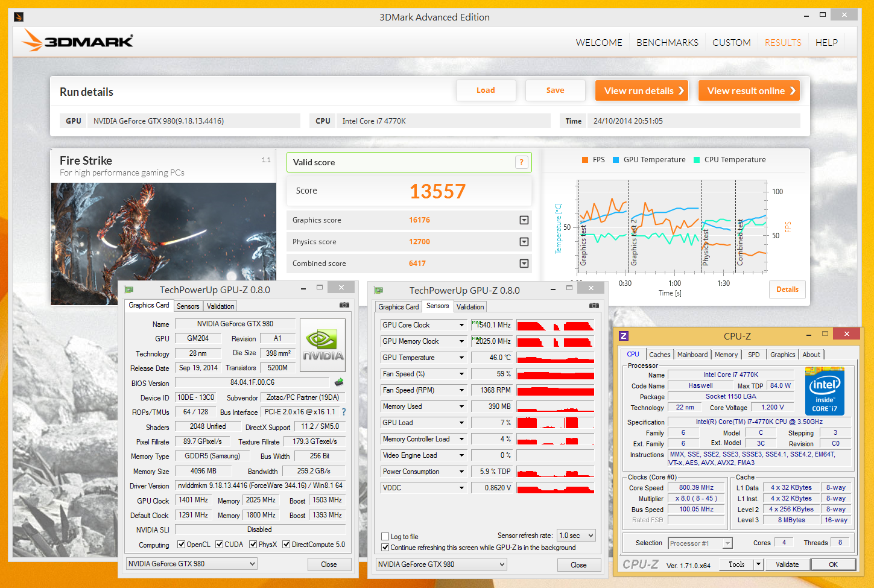Open CPU-Z Processor selection dropdown
This screenshot has height=588, width=874.
tap(700, 543)
